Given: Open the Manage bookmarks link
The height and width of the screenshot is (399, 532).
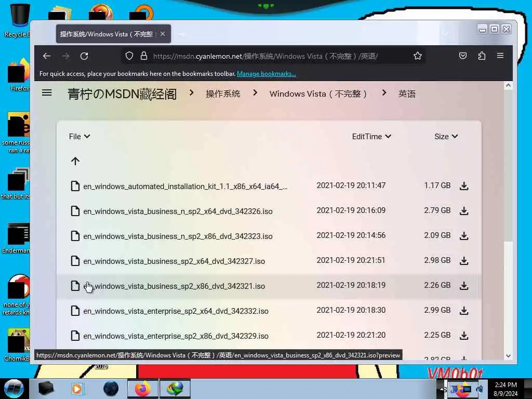Looking at the screenshot, I should (267, 74).
